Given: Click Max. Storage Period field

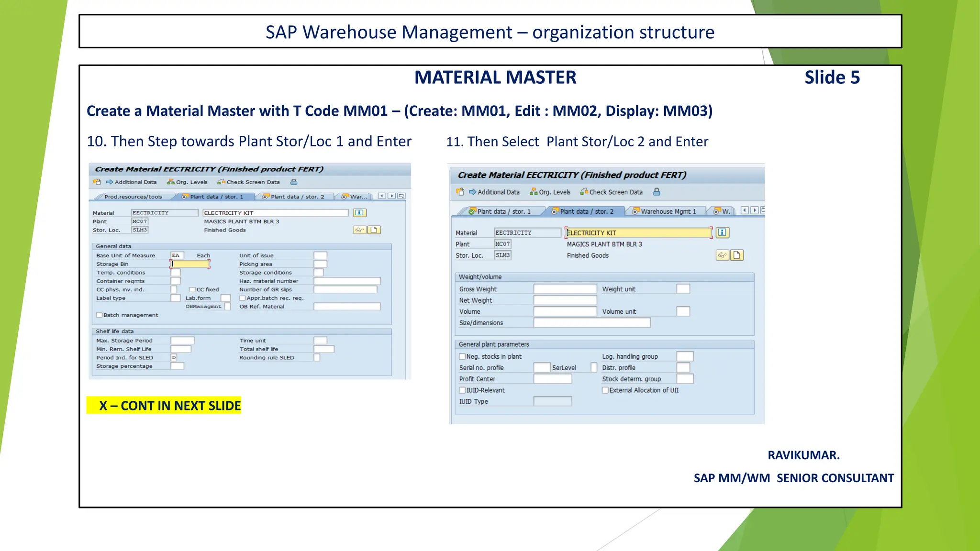Looking at the screenshot, I should pos(183,341).
